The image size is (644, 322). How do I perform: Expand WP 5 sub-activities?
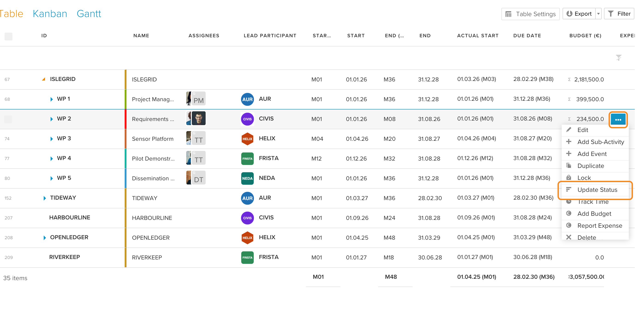point(51,178)
